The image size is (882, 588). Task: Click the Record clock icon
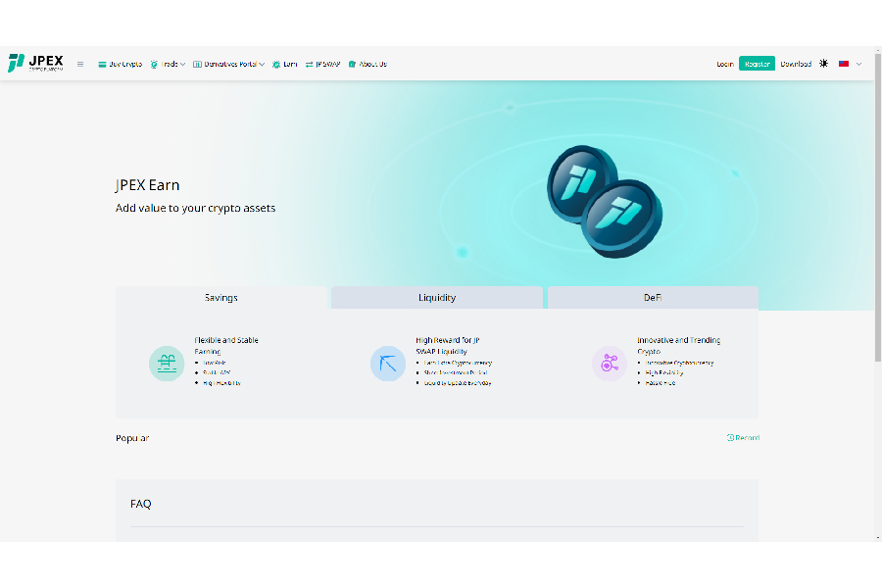(x=730, y=437)
